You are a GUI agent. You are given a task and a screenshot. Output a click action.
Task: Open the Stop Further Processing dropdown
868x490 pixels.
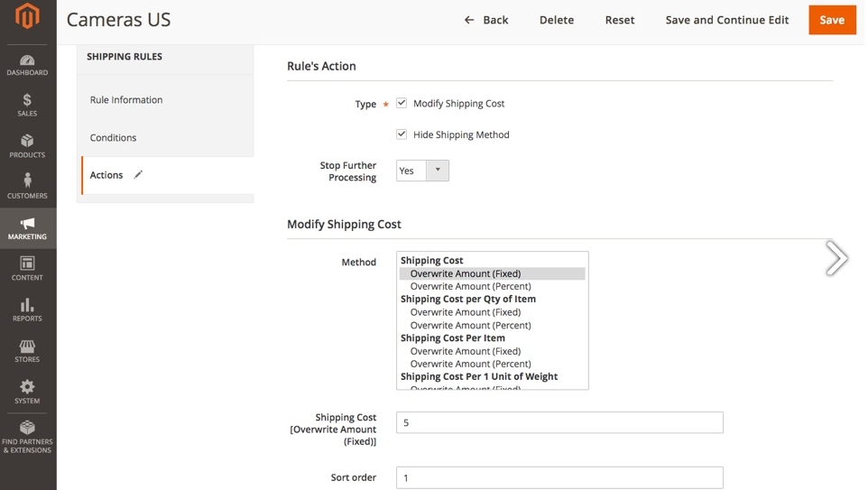[x=422, y=171]
